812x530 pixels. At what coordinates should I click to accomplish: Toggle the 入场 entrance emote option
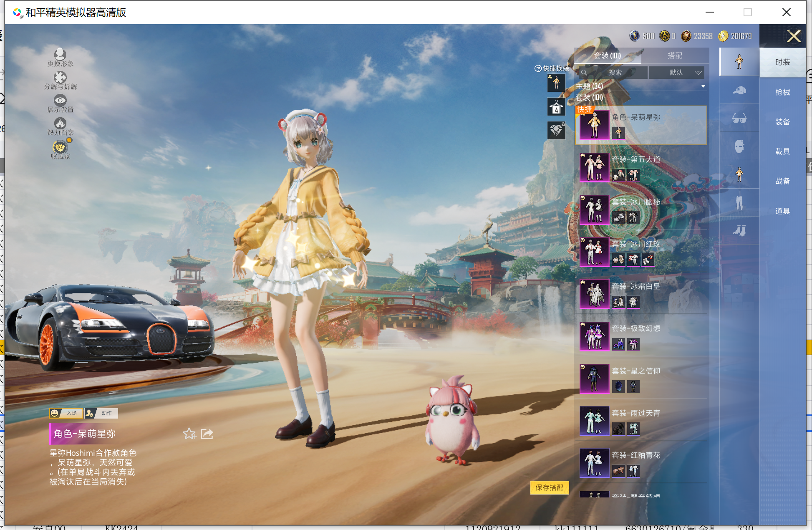[x=66, y=413]
